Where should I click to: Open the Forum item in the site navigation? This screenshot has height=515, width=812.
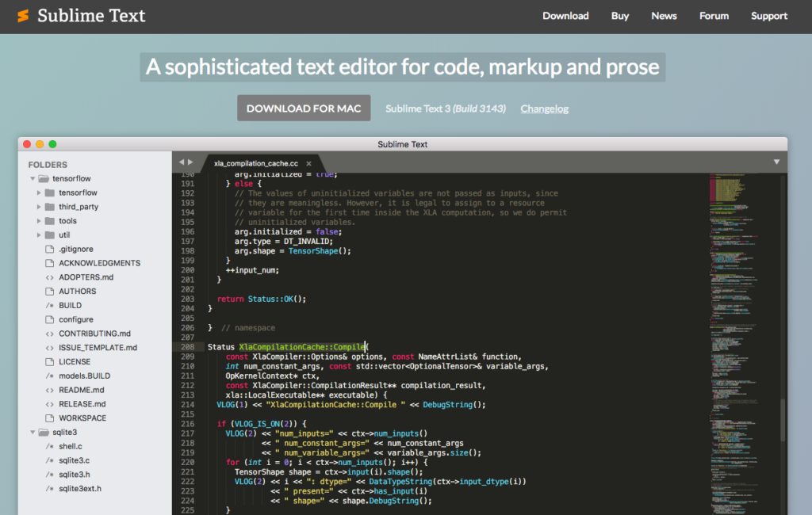click(714, 15)
